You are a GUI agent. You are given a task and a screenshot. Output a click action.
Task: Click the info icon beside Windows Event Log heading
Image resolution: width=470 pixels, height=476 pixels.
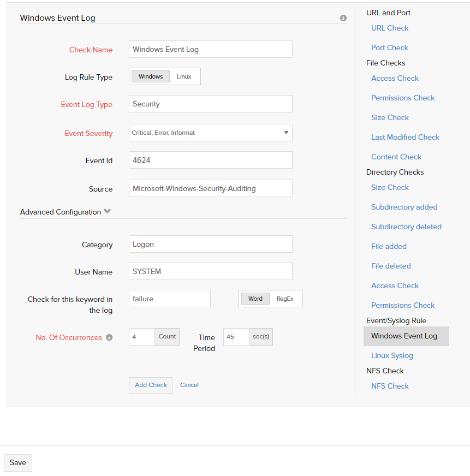(x=343, y=18)
